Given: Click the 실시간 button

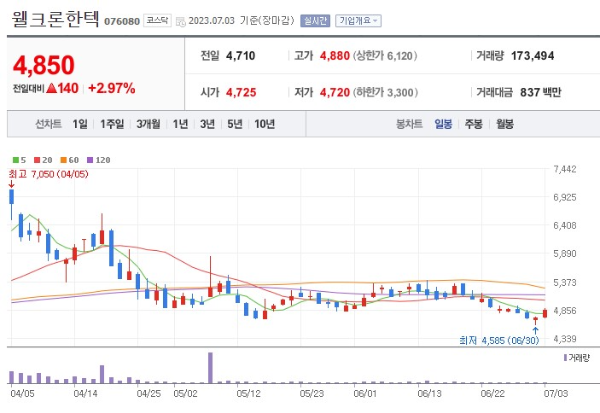Looking at the screenshot, I should click(x=315, y=21).
